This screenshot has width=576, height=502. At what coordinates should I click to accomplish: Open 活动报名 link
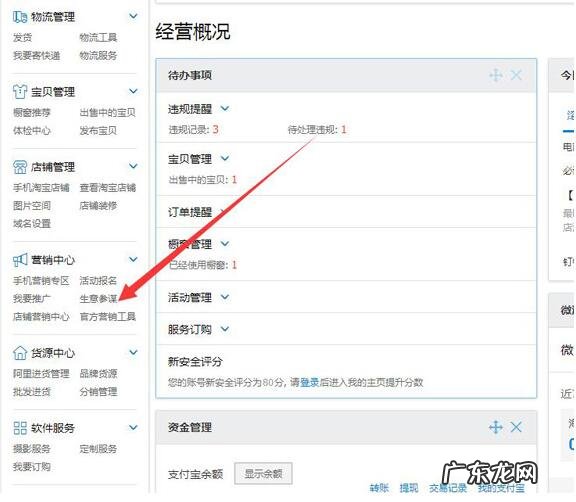point(98,281)
